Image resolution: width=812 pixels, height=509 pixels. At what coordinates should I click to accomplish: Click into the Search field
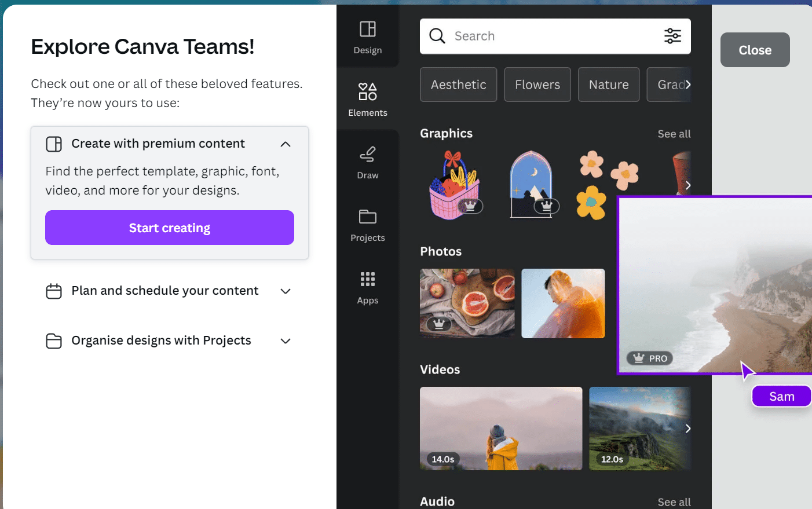[x=555, y=36]
